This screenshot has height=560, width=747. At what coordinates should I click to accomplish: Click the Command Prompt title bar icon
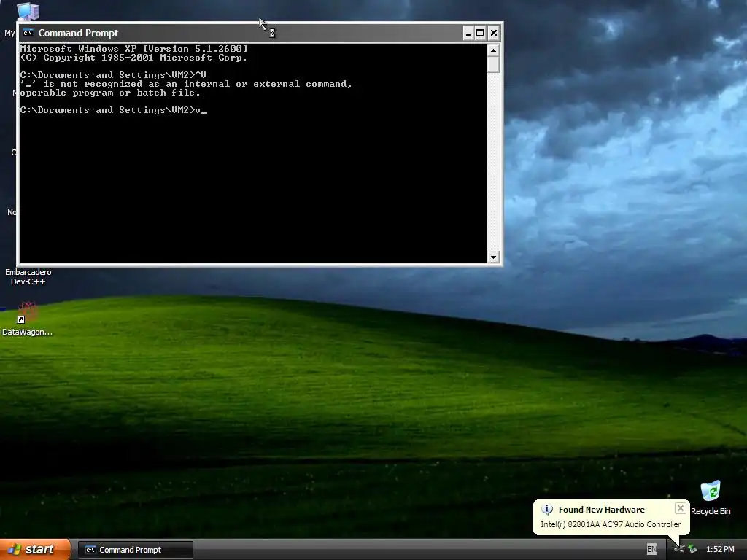pos(28,33)
